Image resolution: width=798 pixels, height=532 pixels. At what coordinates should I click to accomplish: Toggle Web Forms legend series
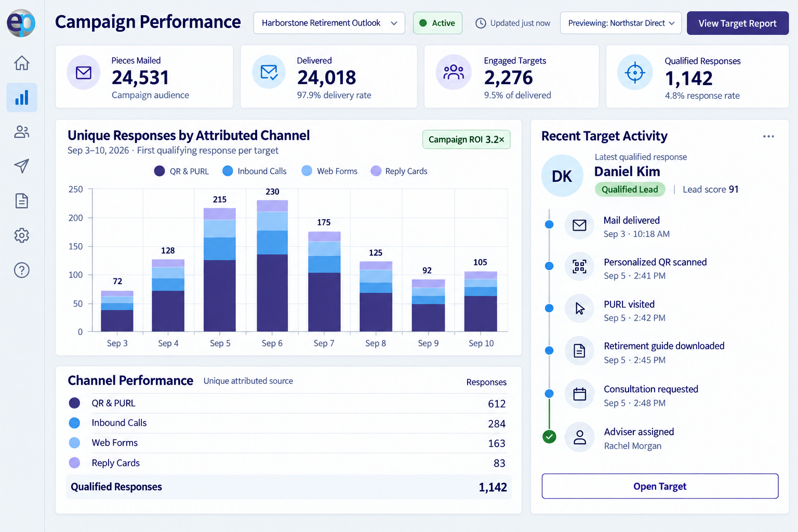click(329, 171)
